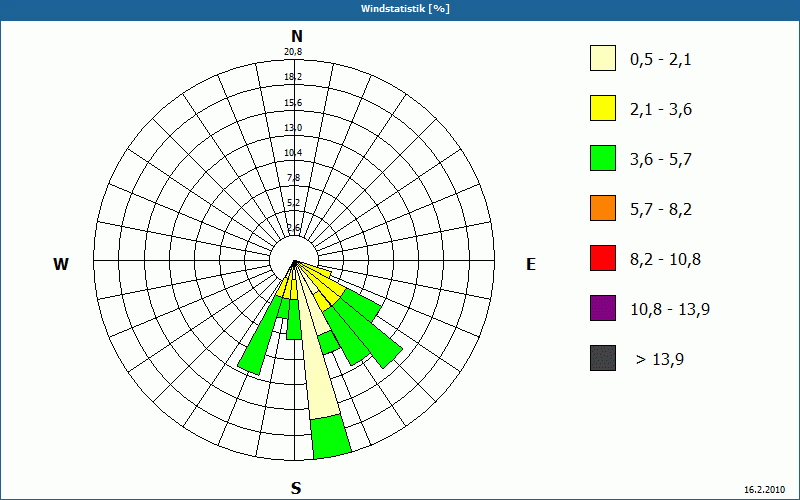800x500 pixels.
Task: Click the S compass label
Action: [x=296, y=489]
